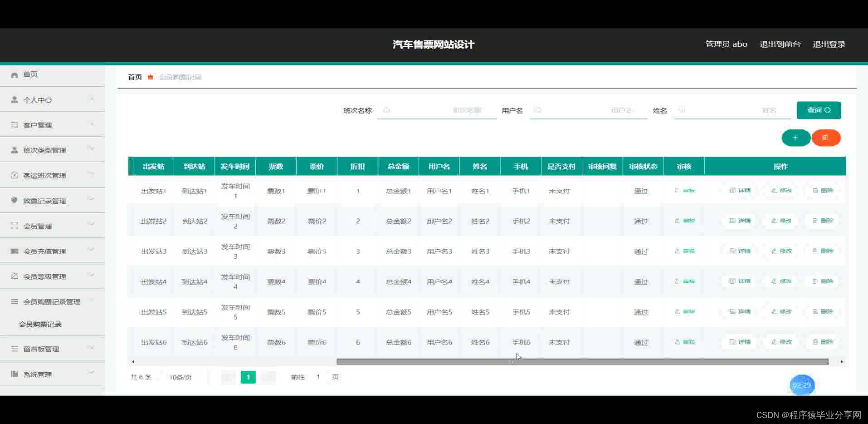Expand the 会员管理 chevron
This screenshot has height=424, width=868.
(92, 225)
